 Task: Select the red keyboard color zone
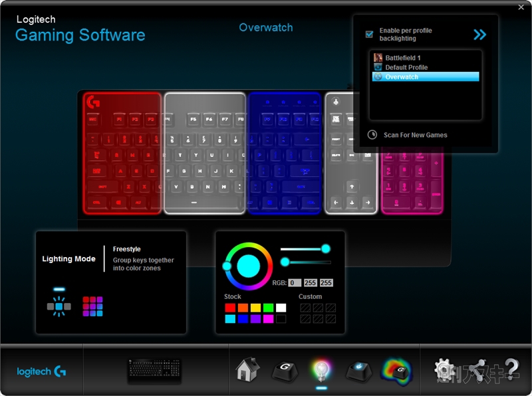pos(122,153)
